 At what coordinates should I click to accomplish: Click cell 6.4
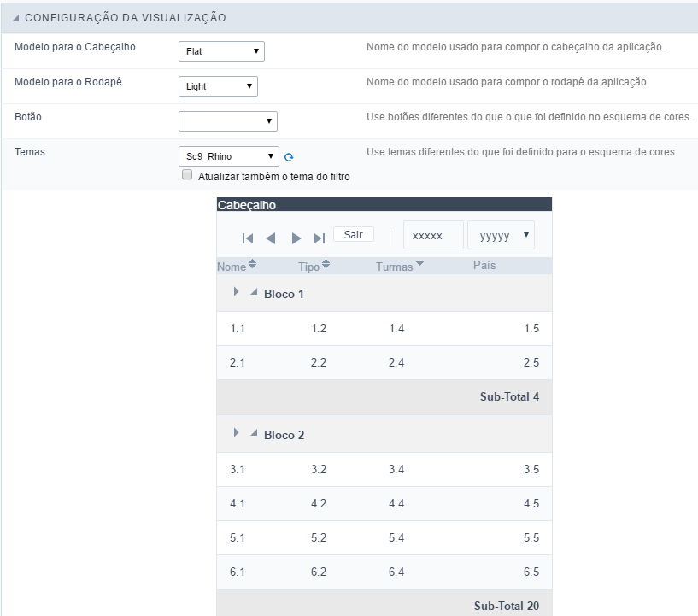pyautogui.click(x=396, y=572)
